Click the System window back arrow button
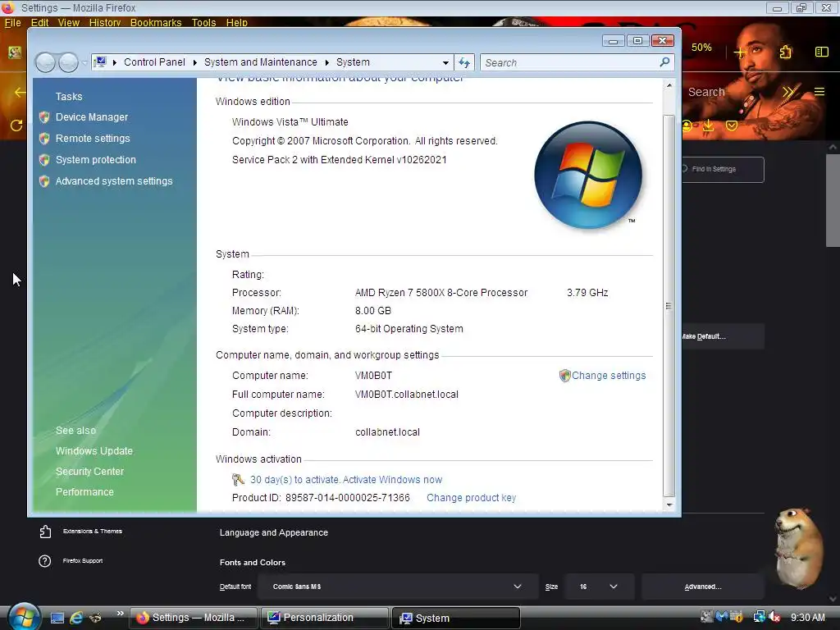This screenshot has width=840, height=630. coord(46,62)
